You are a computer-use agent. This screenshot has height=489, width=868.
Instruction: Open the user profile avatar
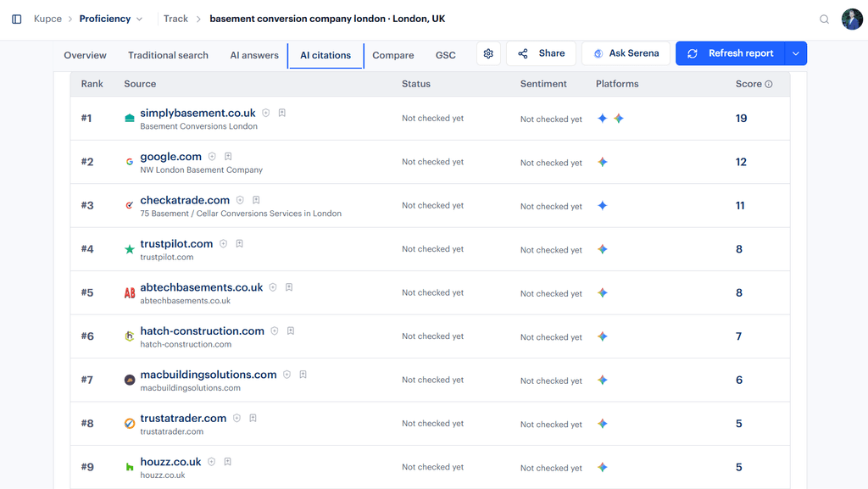(x=852, y=19)
